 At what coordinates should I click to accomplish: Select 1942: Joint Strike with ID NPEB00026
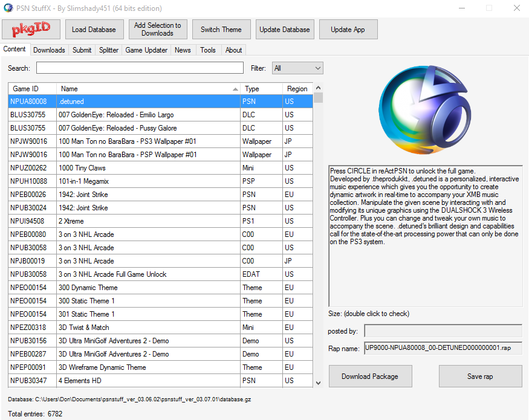pyautogui.click(x=161, y=195)
